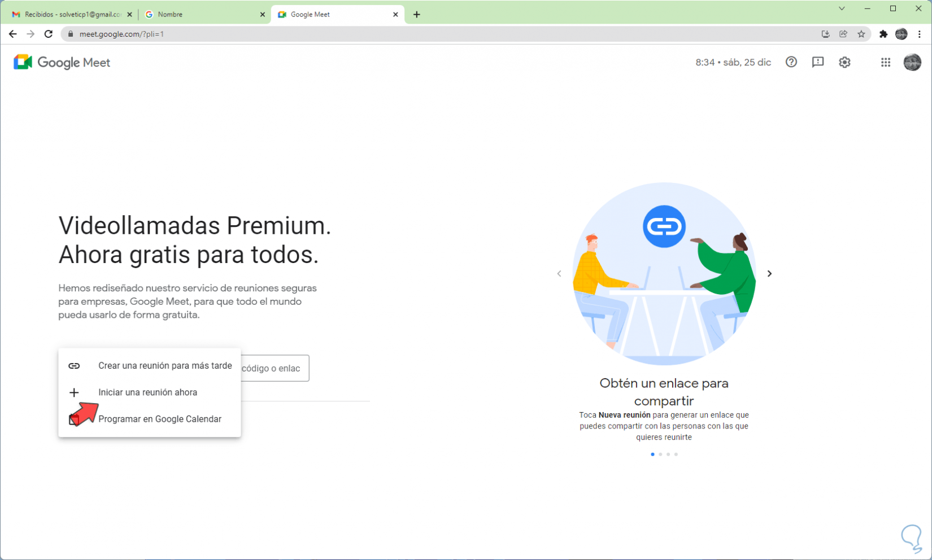Bookmark this page with star icon
Image resolution: width=932 pixels, height=560 pixels.
[x=861, y=34]
